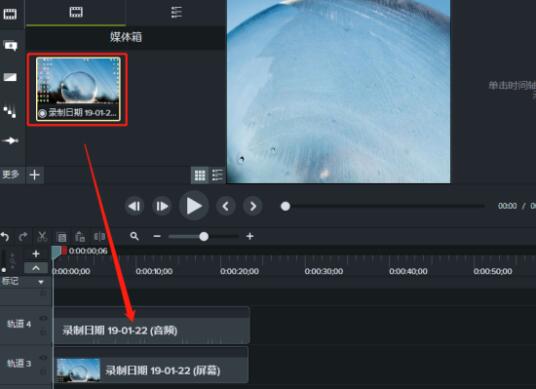This screenshot has height=389, width=536.
Task: Open the Transitions panel in the sidebar
Action: click(x=10, y=77)
